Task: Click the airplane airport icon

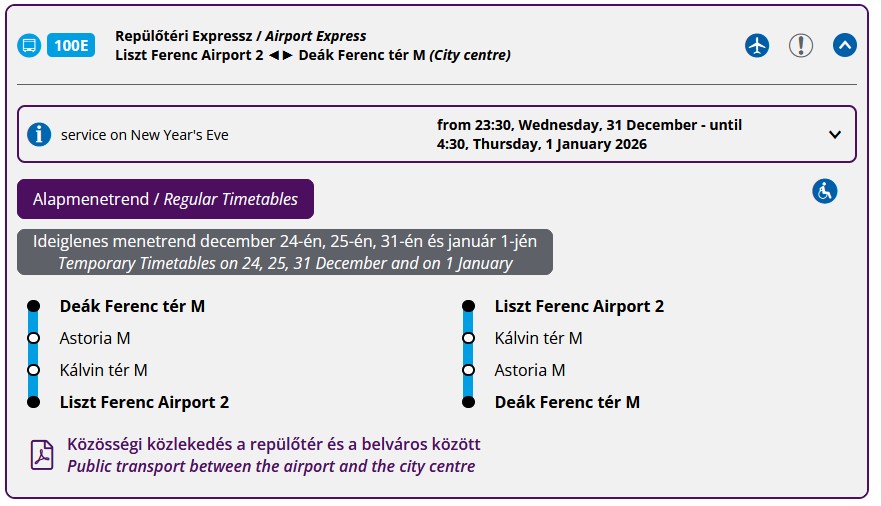Action: (757, 46)
